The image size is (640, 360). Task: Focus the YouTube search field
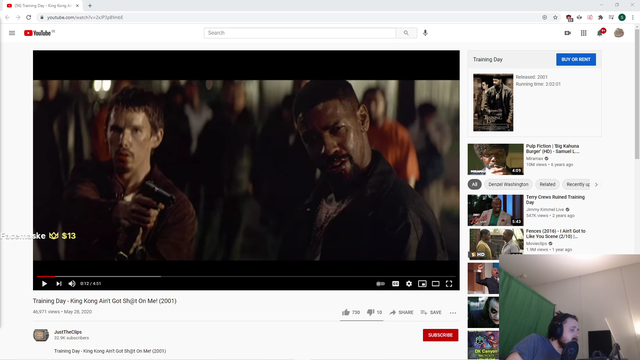tap(300, 33)
